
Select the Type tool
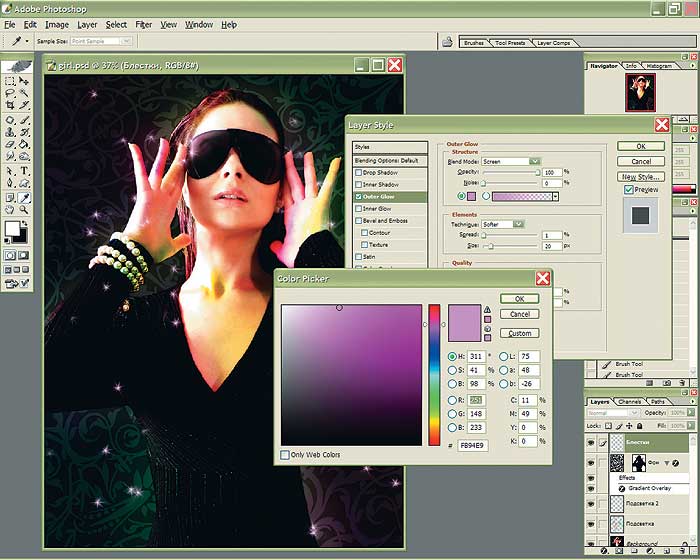coord(24,171)
